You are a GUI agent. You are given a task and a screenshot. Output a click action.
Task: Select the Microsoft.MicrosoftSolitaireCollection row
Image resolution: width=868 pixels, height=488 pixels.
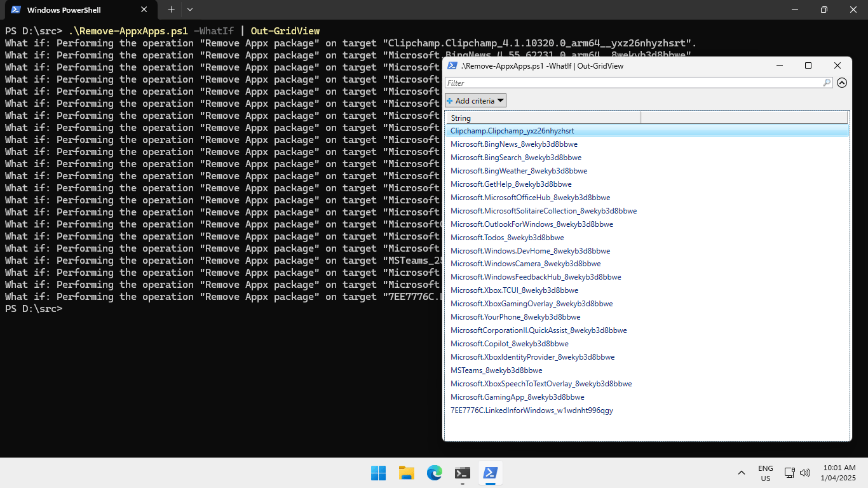click(x=647, y=211)
